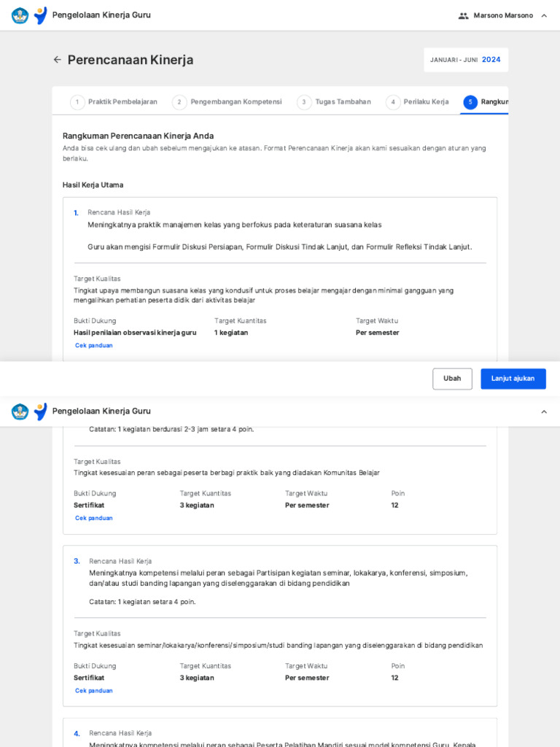Expand the chevron in the lower header bar

[544, 411]
